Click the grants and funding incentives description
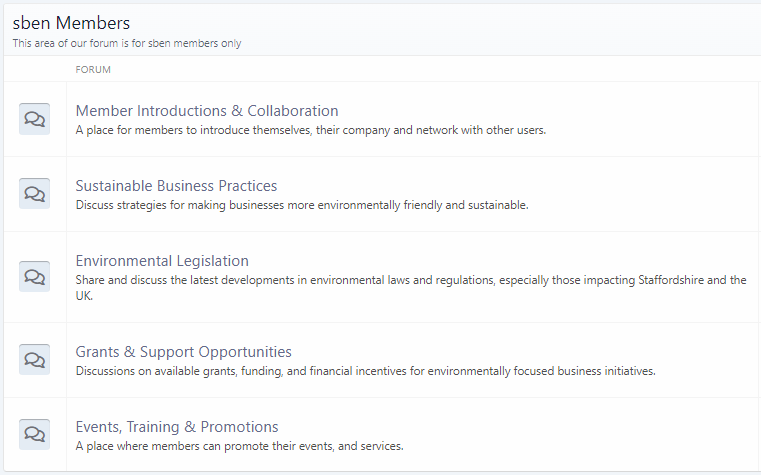Viewport: 761px width, 475px height. click(x=365, y=371)
